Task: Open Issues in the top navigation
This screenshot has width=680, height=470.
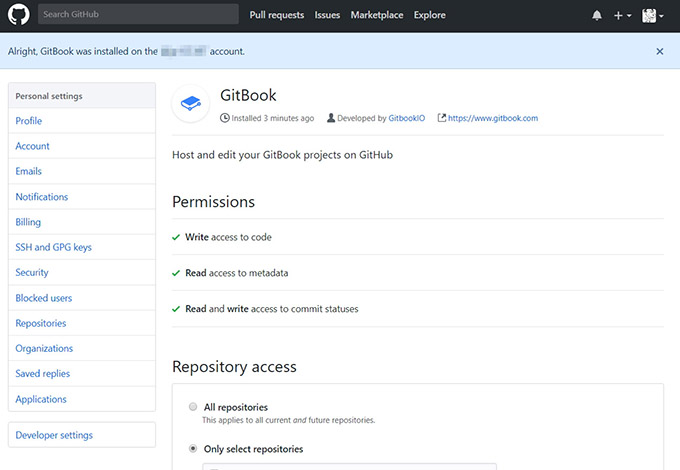Action: (327, 15)
